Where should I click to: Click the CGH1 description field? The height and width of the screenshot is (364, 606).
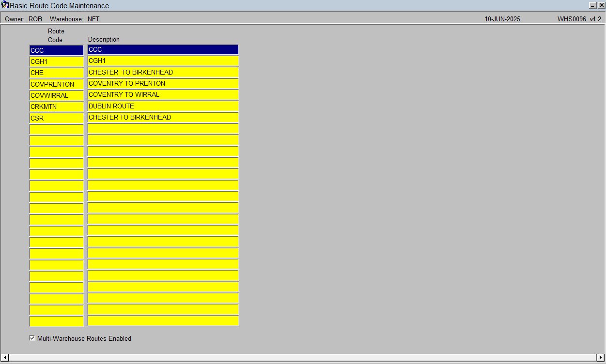point(163,61)
